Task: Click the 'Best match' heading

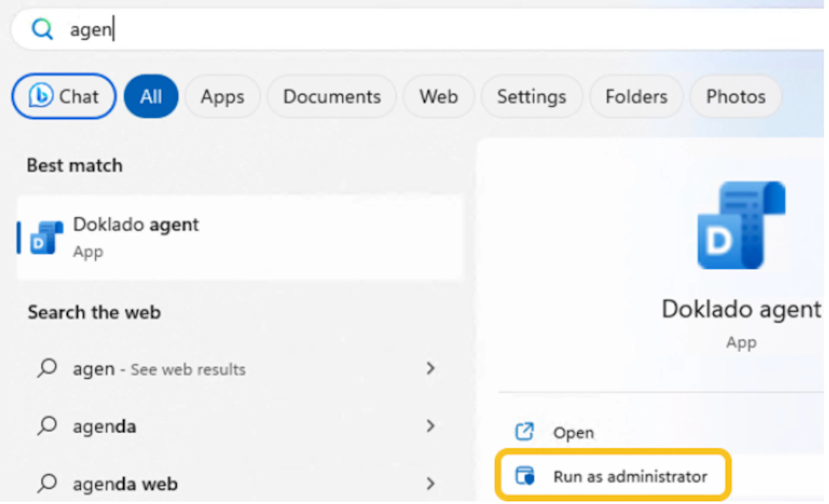Action: [75, 165]
